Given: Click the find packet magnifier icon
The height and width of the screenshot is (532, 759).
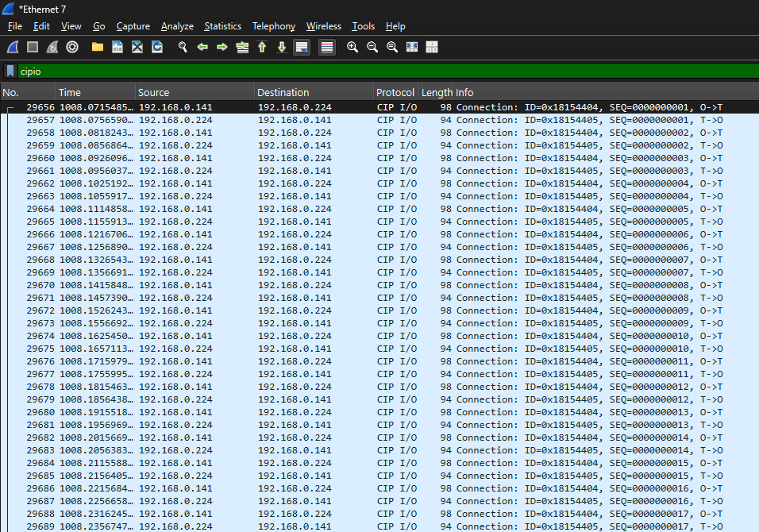Looking at the screenshot, I should click(x=183, y=47).
